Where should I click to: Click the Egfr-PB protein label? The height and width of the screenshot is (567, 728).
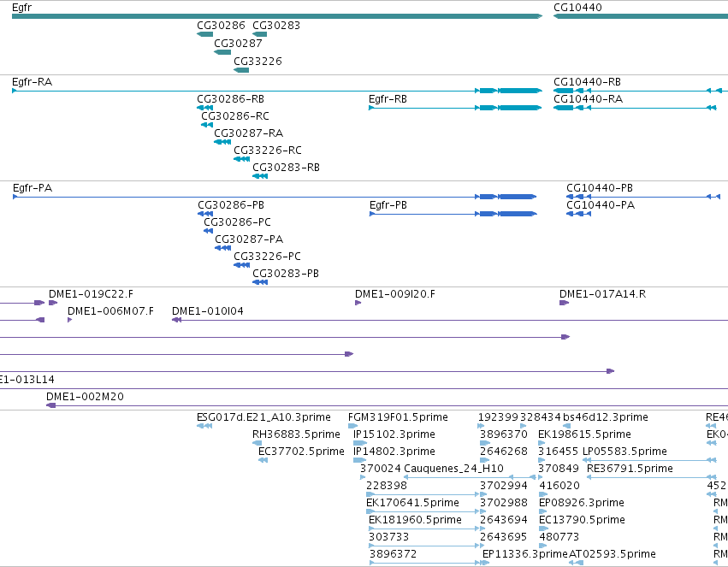tap(388, 205)
